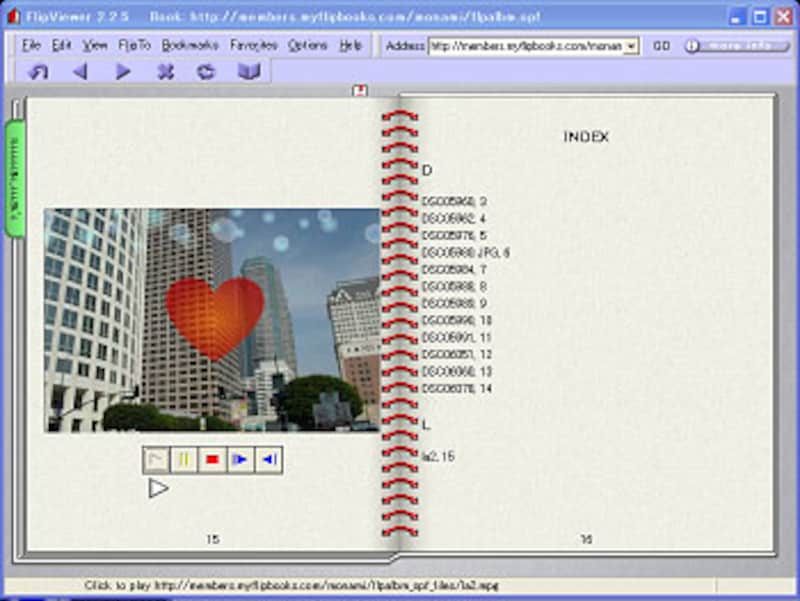Open the FlipTo menu

134,46
